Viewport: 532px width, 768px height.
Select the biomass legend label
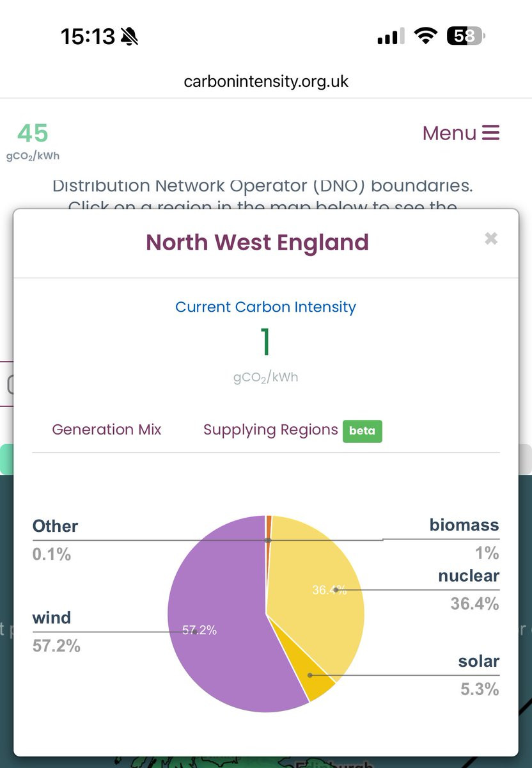(x=464, y=525)
